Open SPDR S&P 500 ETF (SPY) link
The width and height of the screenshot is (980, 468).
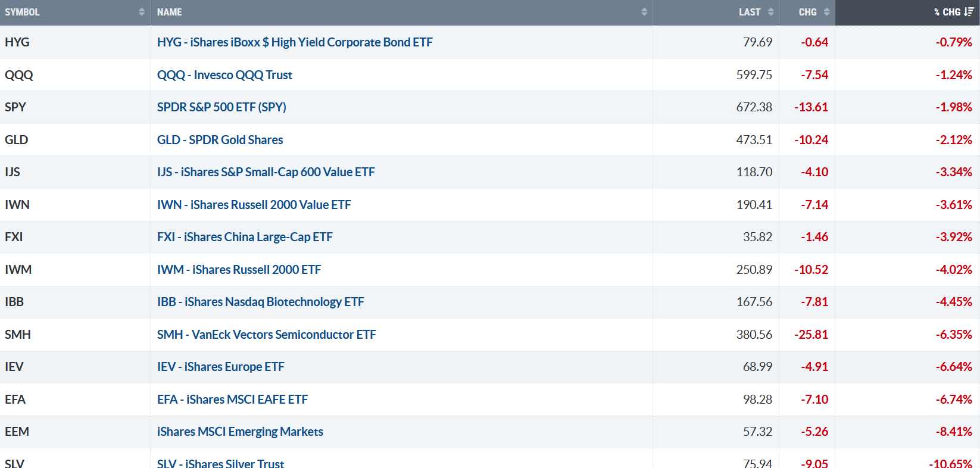point(221,107)
